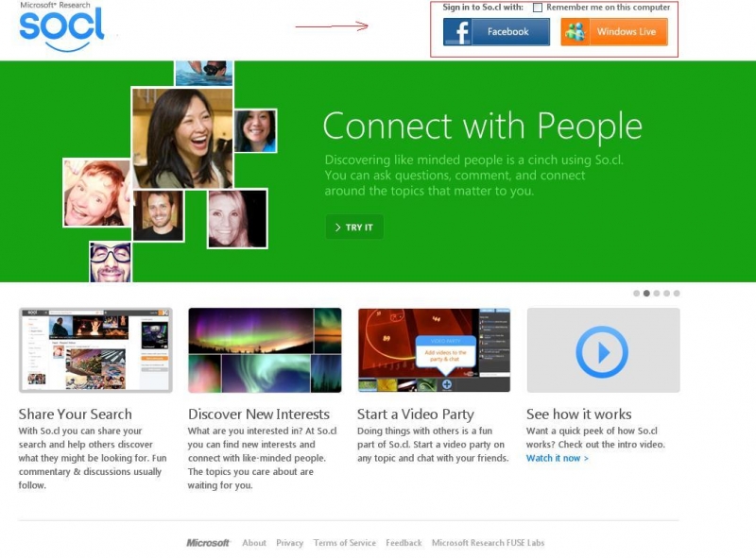Viewport: 756px width, 558px height.
Task: Click the bearded man in black shirt photo
Action: coord(158,215)
